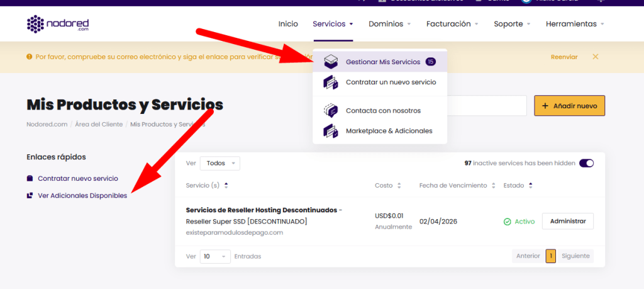644x289 pixels.
Task: Click the nodored.com logo
Action: point(57,24)
